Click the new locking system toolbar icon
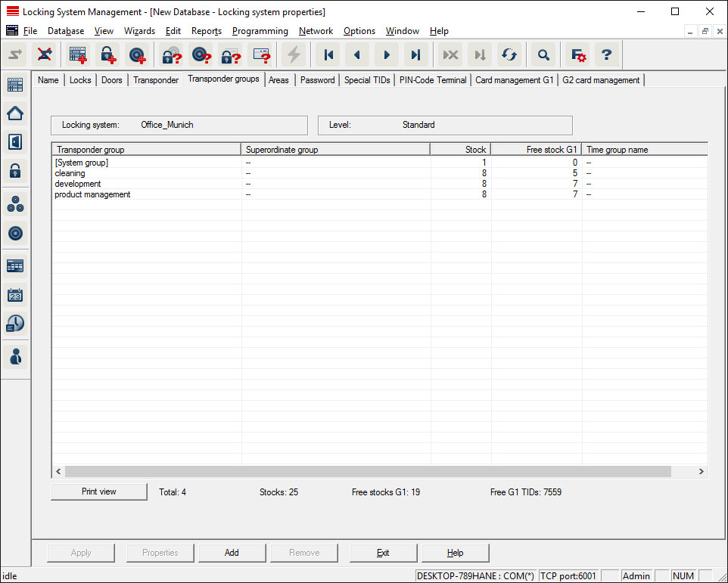Image resolution: width=728 pixels, height=583 pixels. [x=77, y=54]
